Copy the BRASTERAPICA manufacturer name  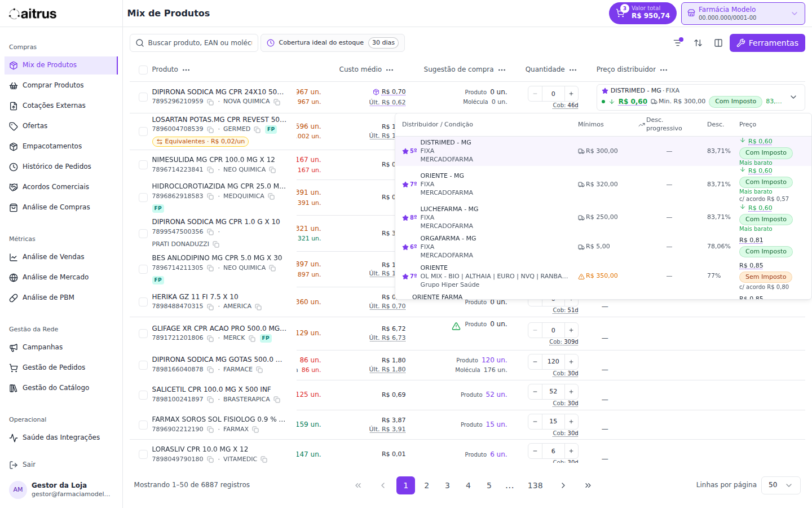277,400
